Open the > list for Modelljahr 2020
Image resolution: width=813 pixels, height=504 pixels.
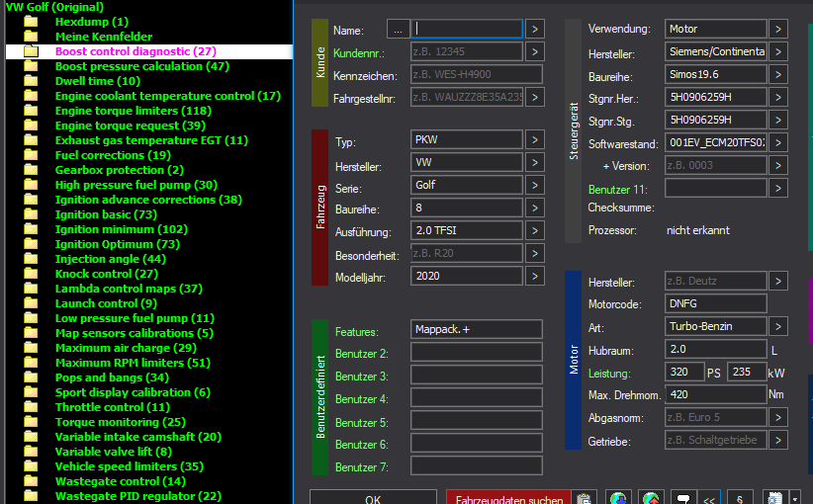point(534,276)
